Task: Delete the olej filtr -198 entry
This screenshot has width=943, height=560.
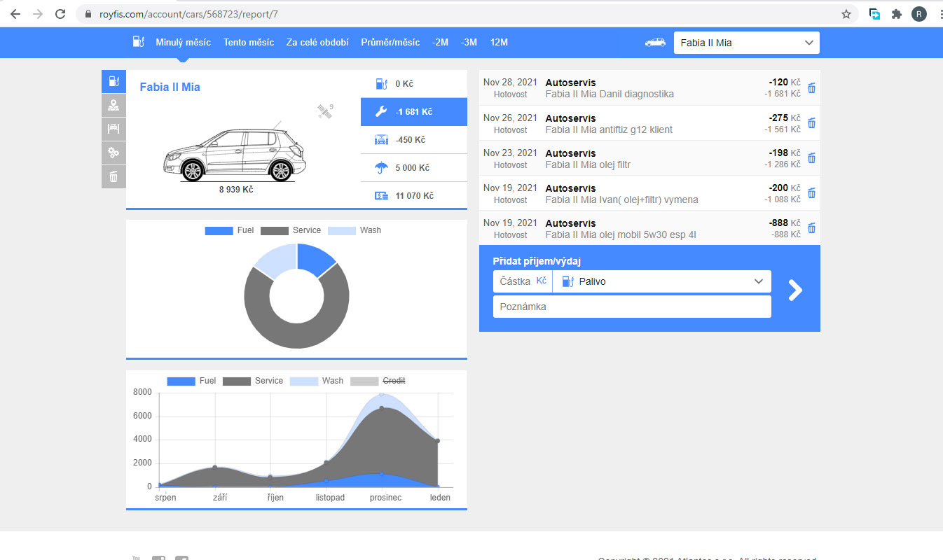Action: pyautogui.click(x=811, y=158)
